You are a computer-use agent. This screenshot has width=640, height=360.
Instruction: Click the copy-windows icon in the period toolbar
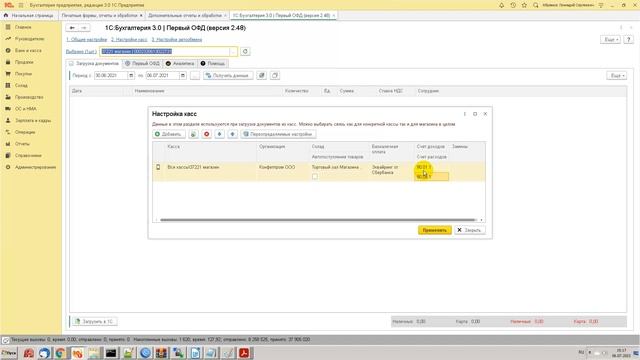(x=275, y=76)
